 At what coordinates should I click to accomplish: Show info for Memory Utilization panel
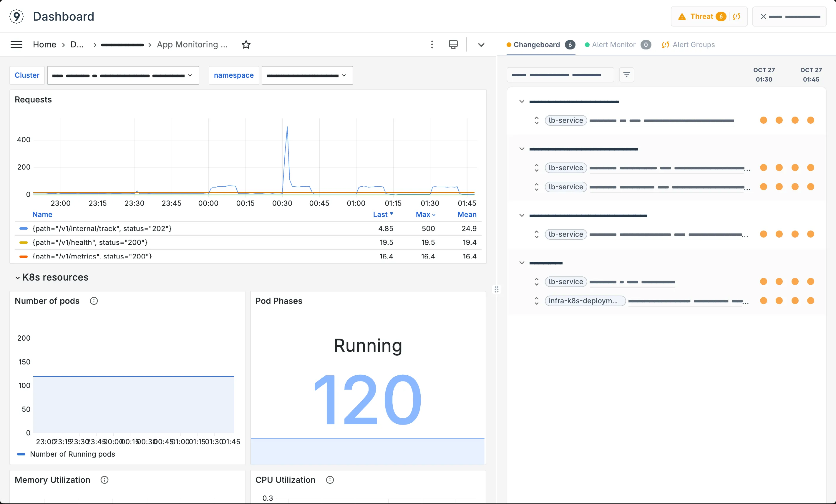tap(104, 480)
